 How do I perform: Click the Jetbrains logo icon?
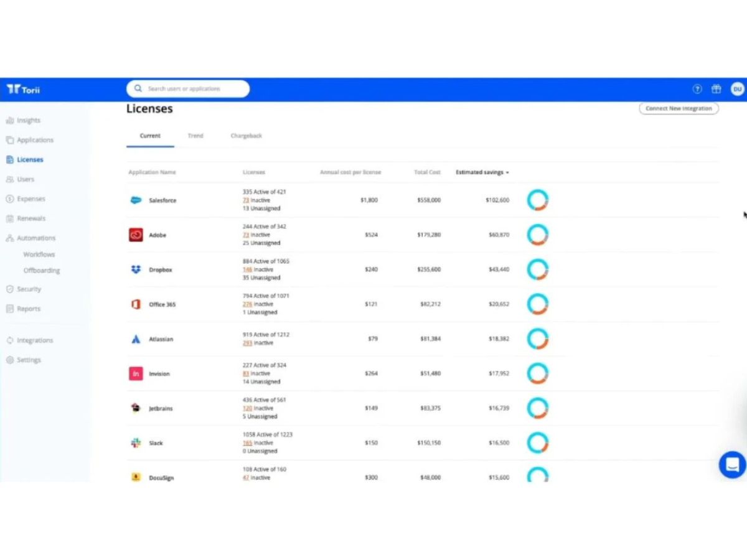(x=136, y=408)
